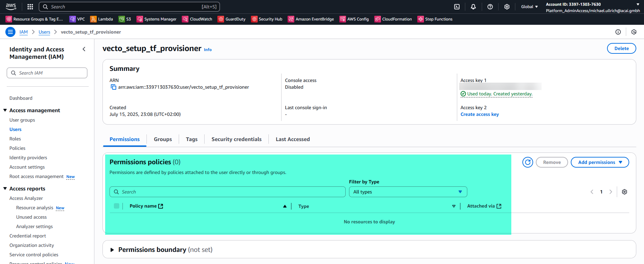Open the Security Hub shortcut
Screen dimensions: 644x264
(x=267, y=19)
